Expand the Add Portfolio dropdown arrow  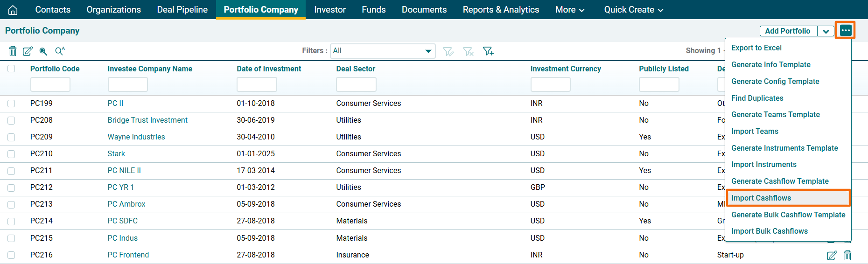tap(826, 31)
